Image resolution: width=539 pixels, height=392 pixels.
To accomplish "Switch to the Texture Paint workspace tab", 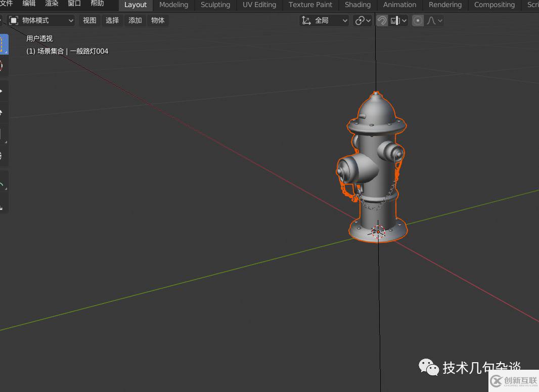I will (310, 5).
